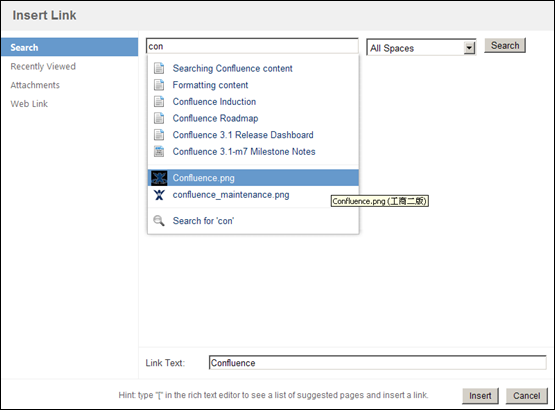Select the Search tab in sidebar
The height and width of the screenshot is (410, 555).
click(x=69, y=47)
